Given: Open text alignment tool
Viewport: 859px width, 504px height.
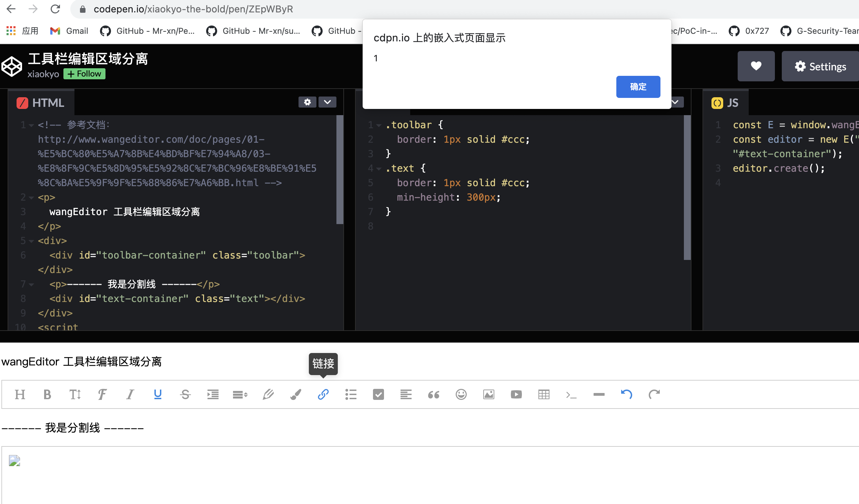Looking at the screenshot, I should pos(406,394).
